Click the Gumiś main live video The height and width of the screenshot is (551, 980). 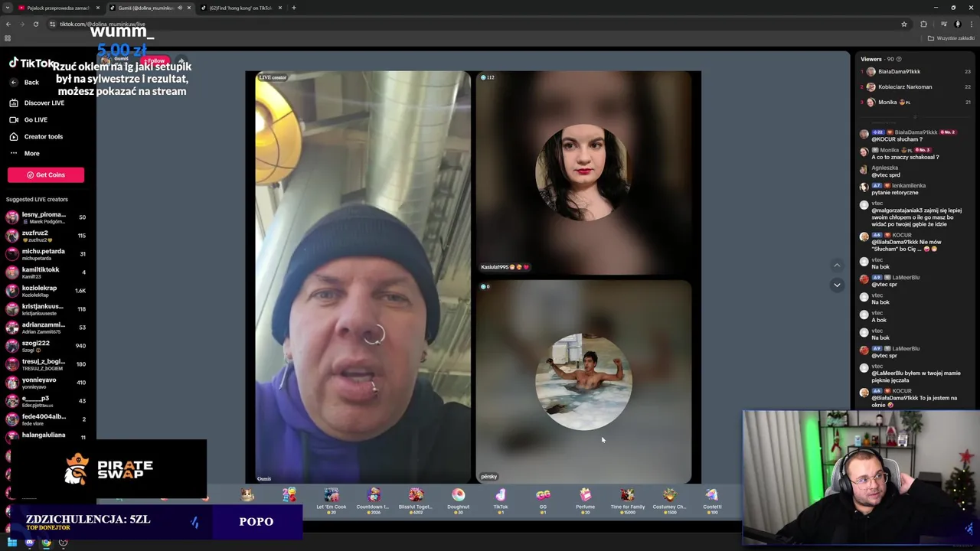363,277
